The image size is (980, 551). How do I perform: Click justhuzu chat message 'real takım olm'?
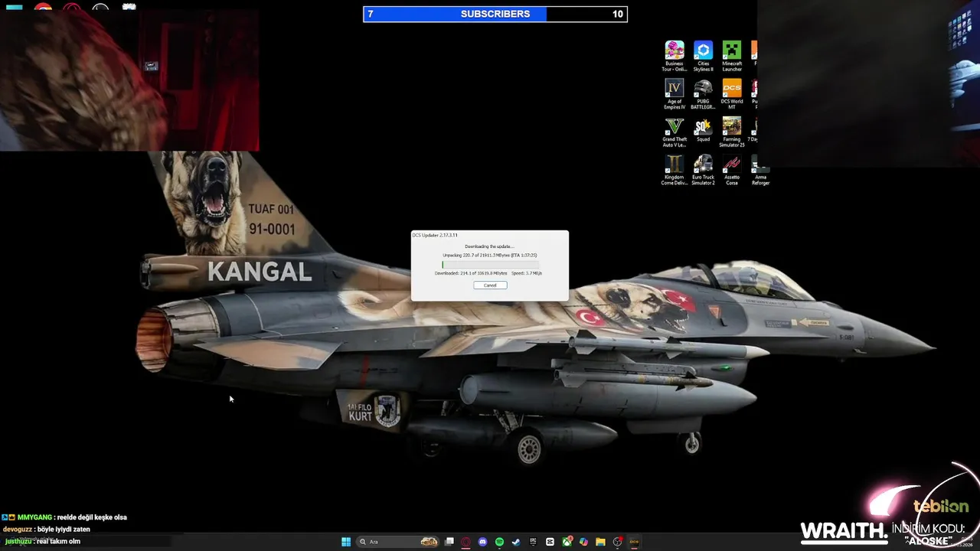point(42,542)
